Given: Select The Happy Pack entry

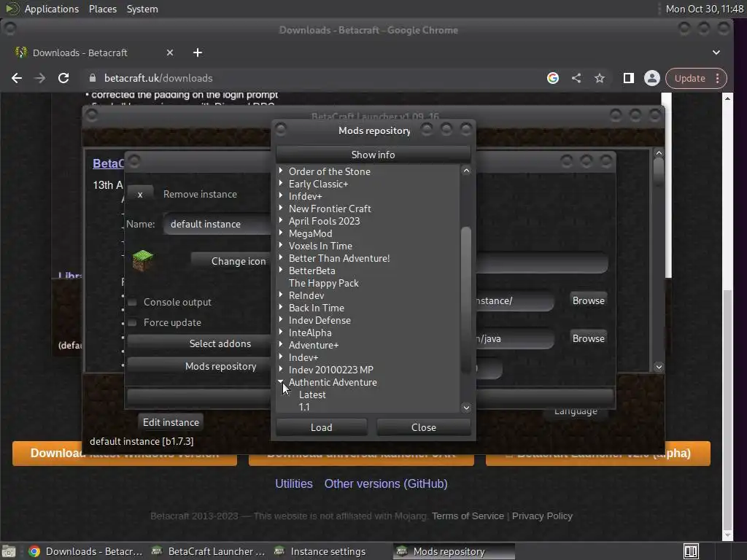Looking at the screenshot, I should click(x=323, y=283).
